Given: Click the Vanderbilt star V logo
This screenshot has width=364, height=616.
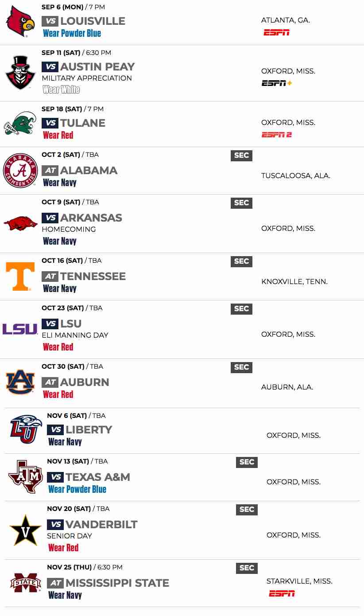Looking at the screenshot, I should [x=26, y=530].
